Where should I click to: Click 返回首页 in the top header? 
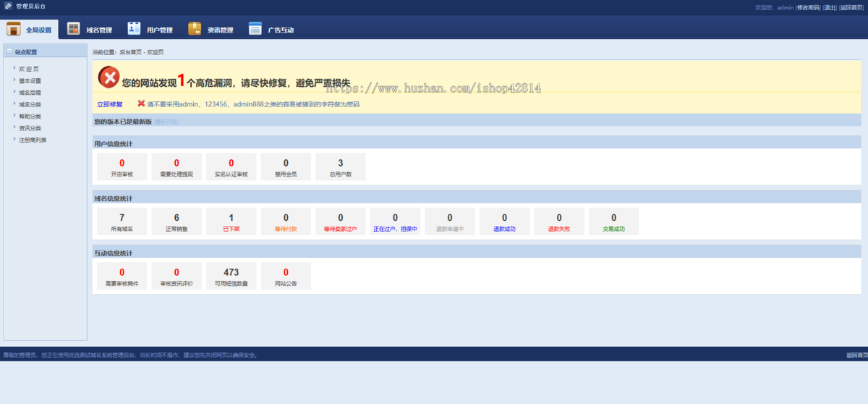click(851, 7)
